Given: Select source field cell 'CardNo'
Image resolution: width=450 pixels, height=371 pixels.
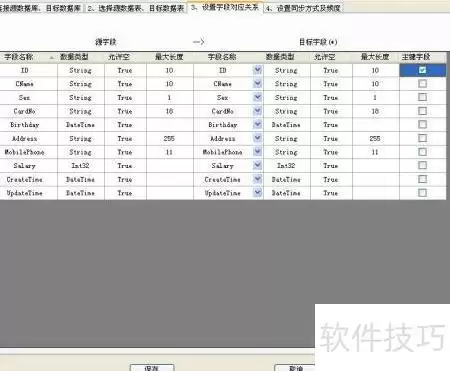Looking at the screenshot, I should 29,111.
